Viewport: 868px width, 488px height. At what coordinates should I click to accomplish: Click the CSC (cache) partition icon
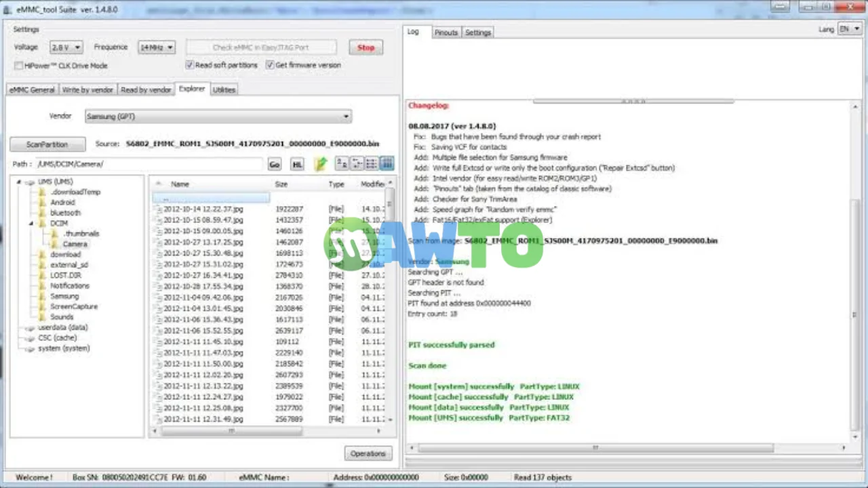pos(31,338)
